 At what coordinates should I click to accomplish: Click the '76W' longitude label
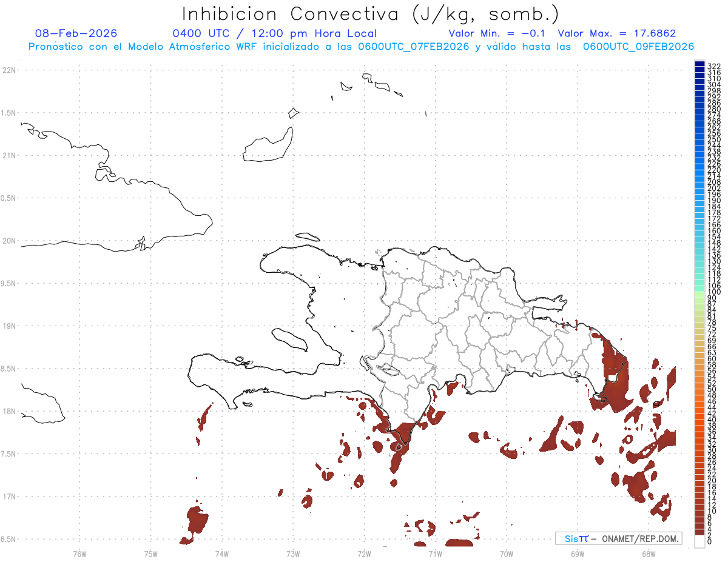pos(79,554)
